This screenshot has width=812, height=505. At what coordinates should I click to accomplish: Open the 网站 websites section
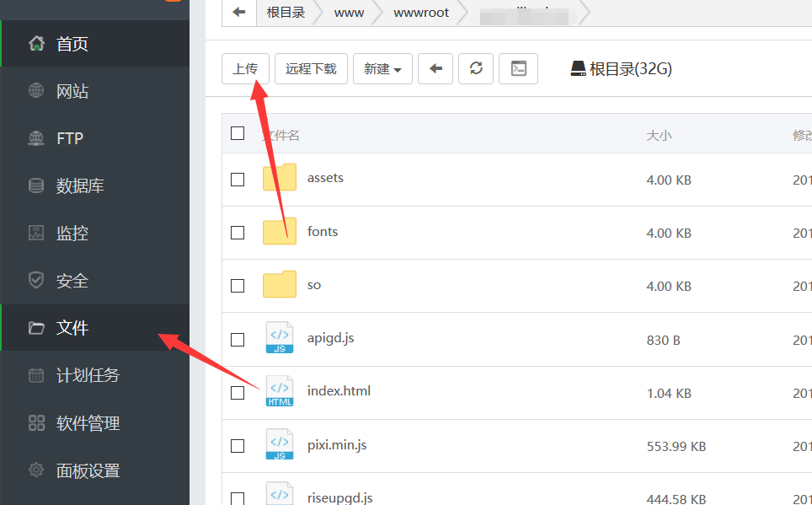click(95, 91)
